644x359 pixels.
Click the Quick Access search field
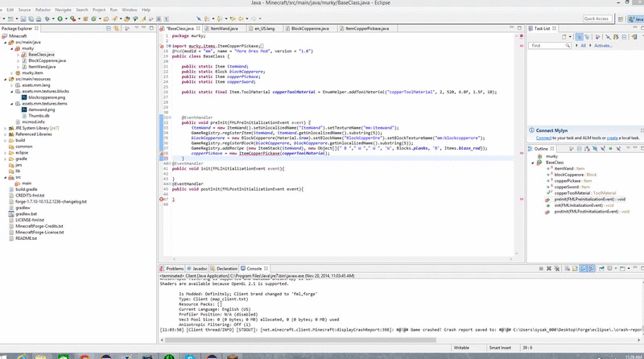click(597, 19)
